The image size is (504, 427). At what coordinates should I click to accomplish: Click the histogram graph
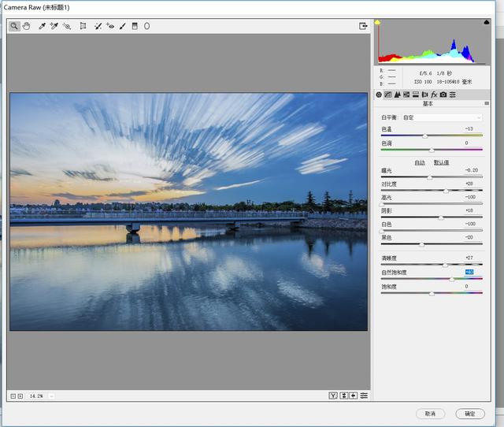(432, 42)
